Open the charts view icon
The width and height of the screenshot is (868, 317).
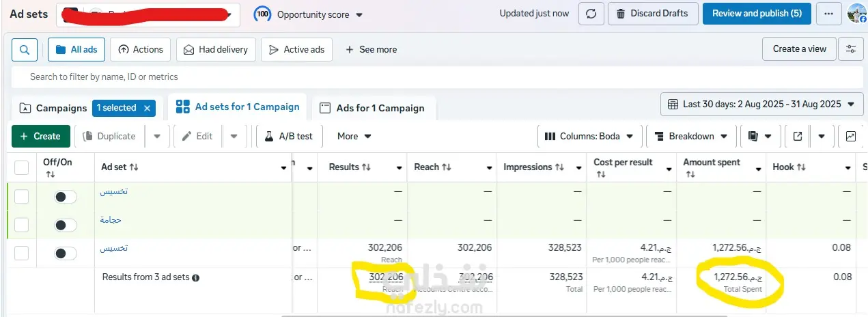pyautogui.click(x=850, y=136)
